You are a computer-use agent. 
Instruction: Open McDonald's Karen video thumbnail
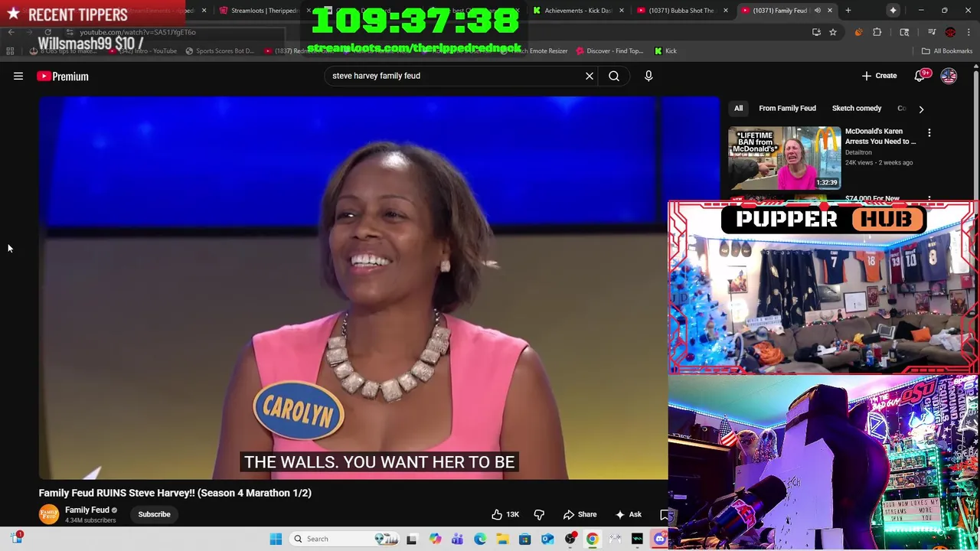784,158
